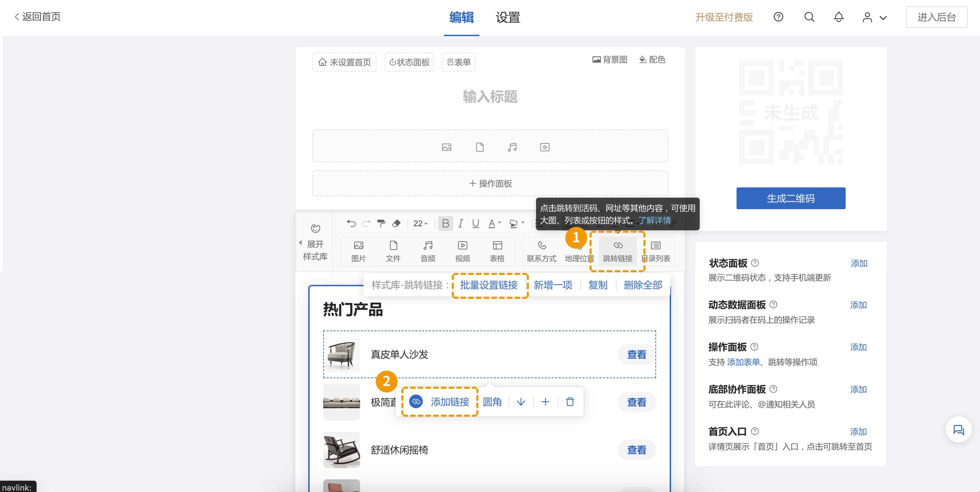The width and height of the screenshot is (980, 492).
Task: Open the user account dropdown
Action: pos(874,17)
